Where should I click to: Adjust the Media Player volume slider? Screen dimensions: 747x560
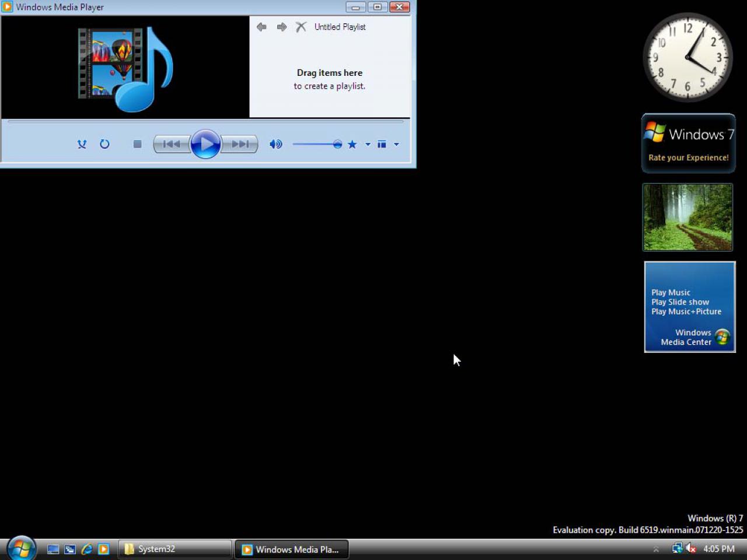(317, 144)
